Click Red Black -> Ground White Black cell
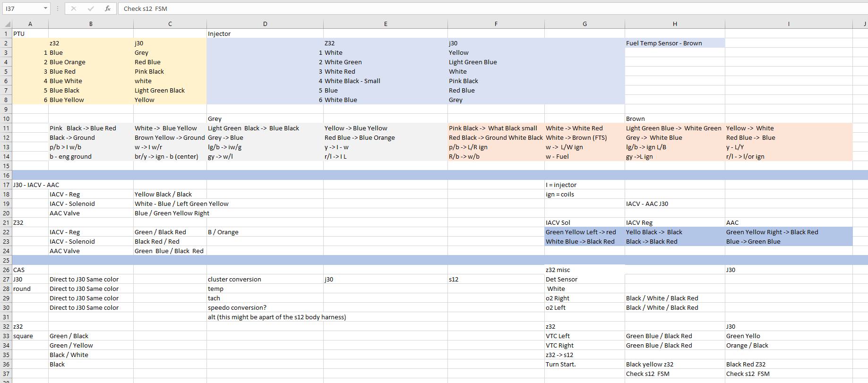 click(x=496, y=137)
